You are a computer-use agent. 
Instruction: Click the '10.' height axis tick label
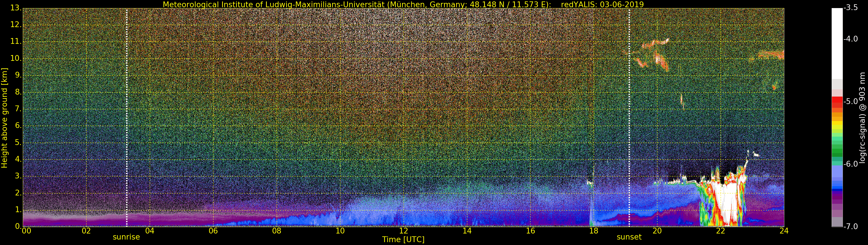coord(16,58)
